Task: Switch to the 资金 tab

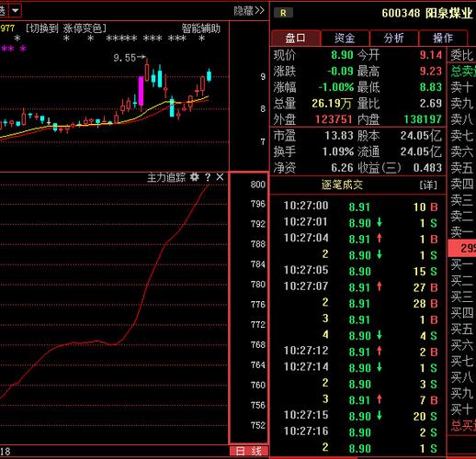Action: click(345, 38)
